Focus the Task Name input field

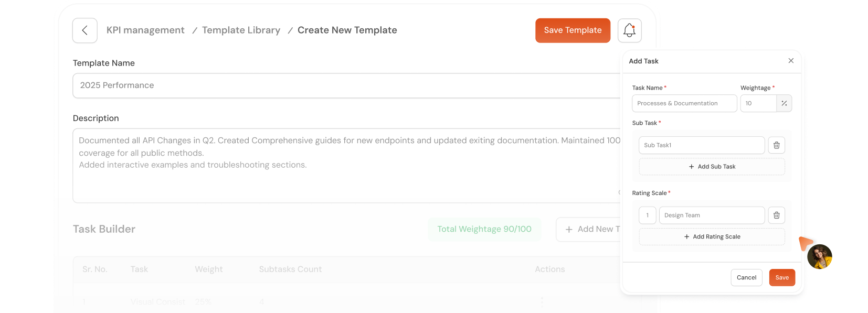tap(684, 103)
